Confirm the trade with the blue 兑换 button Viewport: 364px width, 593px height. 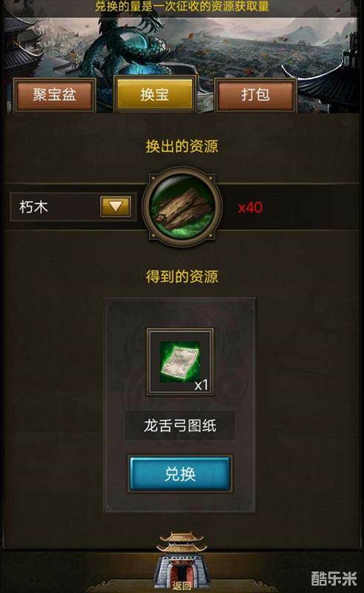pos(180,474)
